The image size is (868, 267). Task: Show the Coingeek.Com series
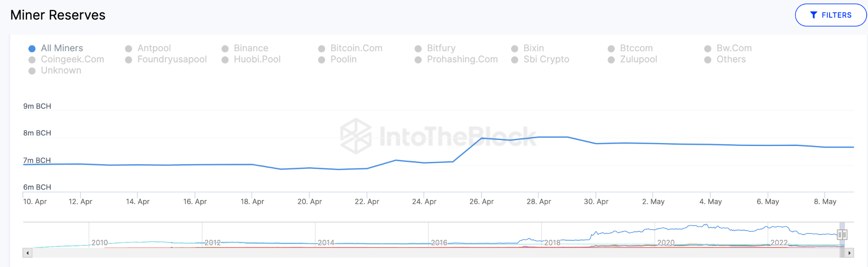click(x=72, y=60)
